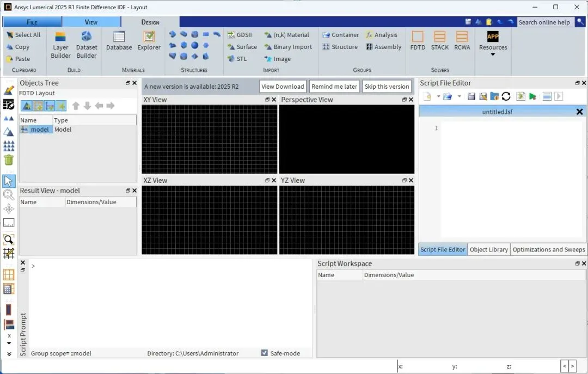Open the material Explorer
This screenshot has width=588, height=374.
pos(149,41)
